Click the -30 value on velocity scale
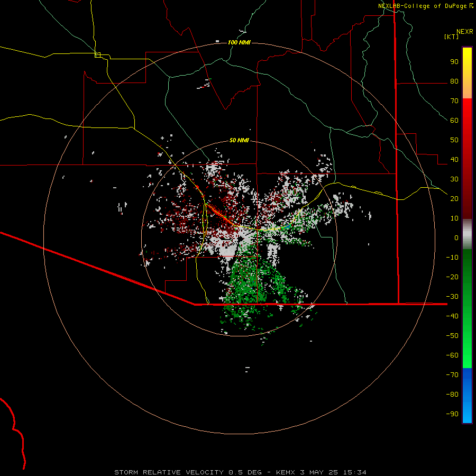476x476 pixels. coord(452,297)
